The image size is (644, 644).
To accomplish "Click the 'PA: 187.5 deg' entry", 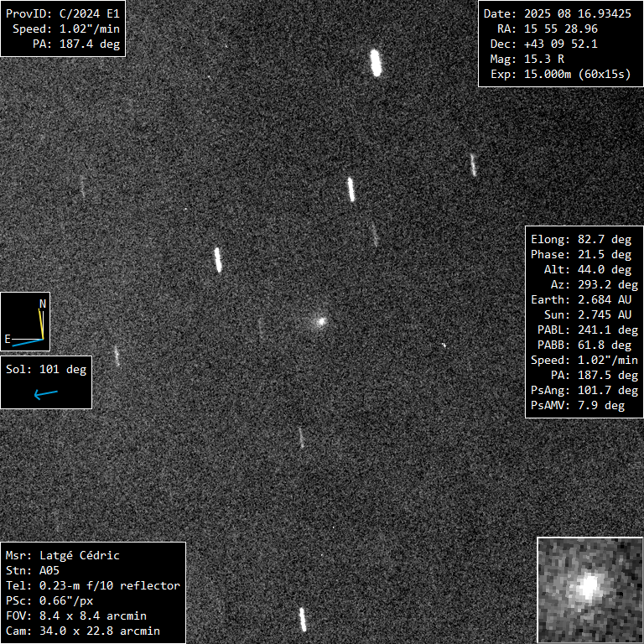I will pyautogui.click(x=595, y=376).
